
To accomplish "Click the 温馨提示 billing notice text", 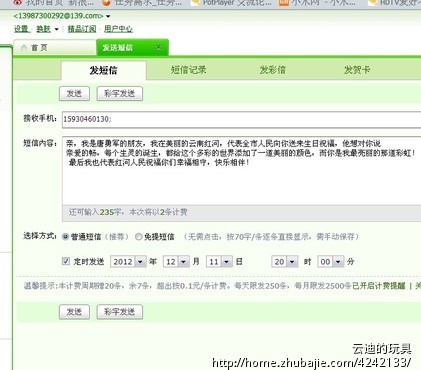I will [187, 286].
